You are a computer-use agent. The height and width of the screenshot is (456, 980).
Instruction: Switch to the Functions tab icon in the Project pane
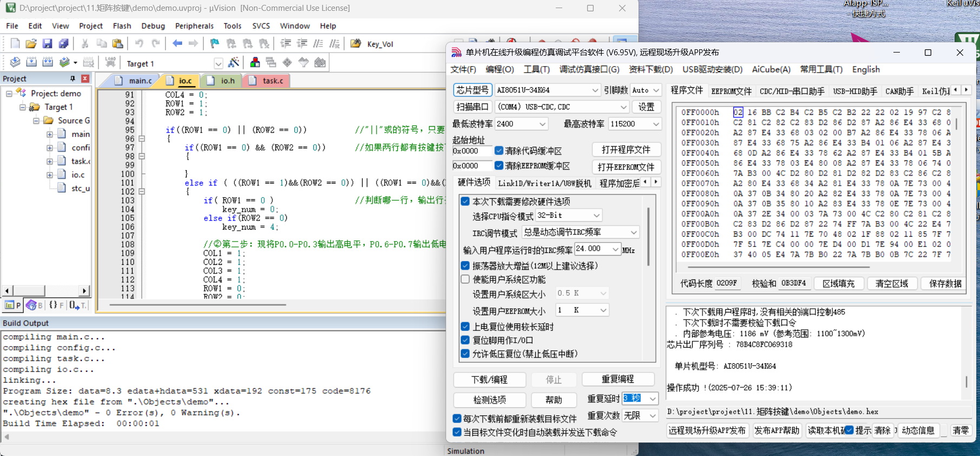click(x=56, y=305)
